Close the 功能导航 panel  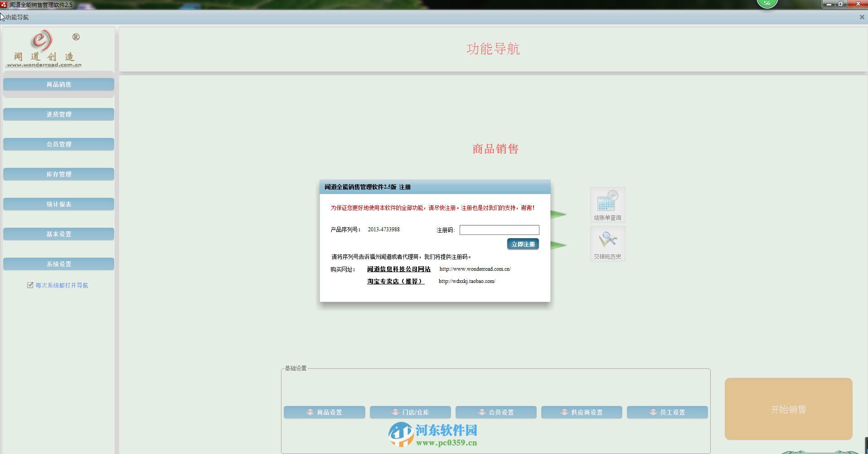coord(862,17)
